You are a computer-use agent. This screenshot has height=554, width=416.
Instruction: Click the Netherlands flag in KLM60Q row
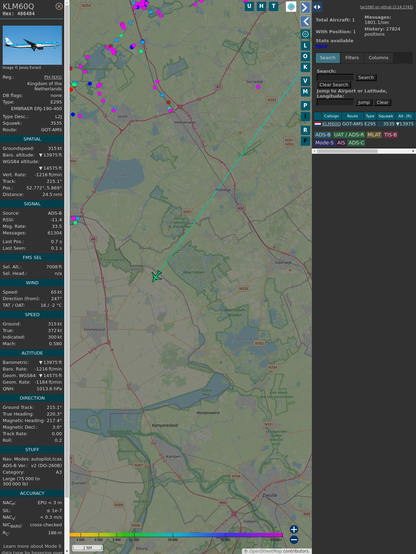point(318,124)
